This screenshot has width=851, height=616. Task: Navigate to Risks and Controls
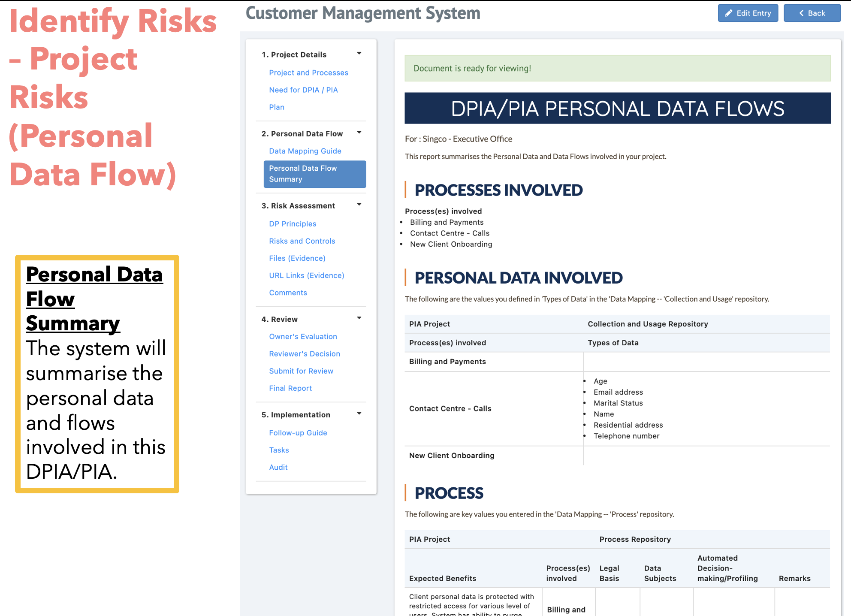click(x=302, y=241)
